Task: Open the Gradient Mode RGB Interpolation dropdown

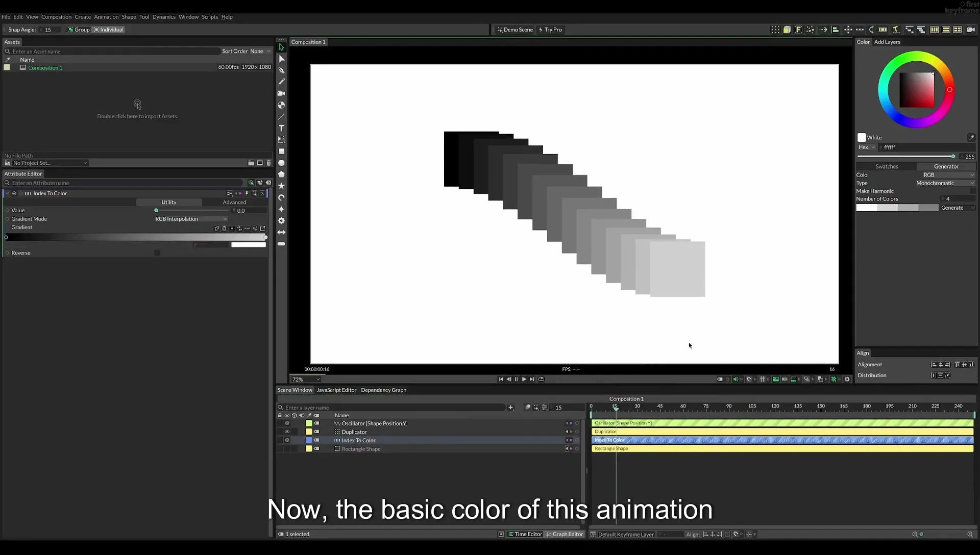Action: (191, 219)
